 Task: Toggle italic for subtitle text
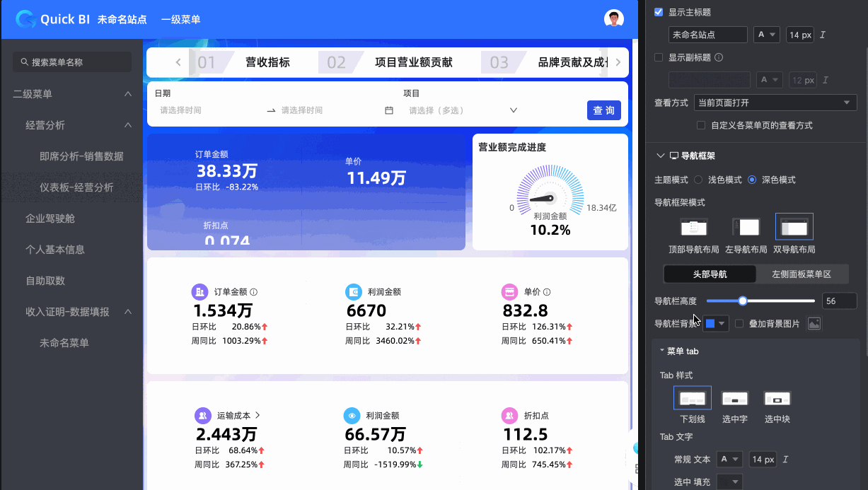[x=825, y=80]
